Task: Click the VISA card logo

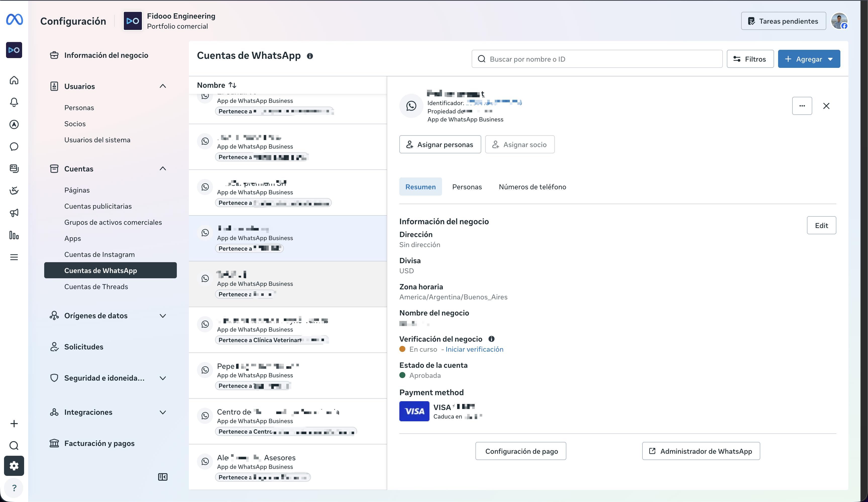Action: [x=414, y=411]
